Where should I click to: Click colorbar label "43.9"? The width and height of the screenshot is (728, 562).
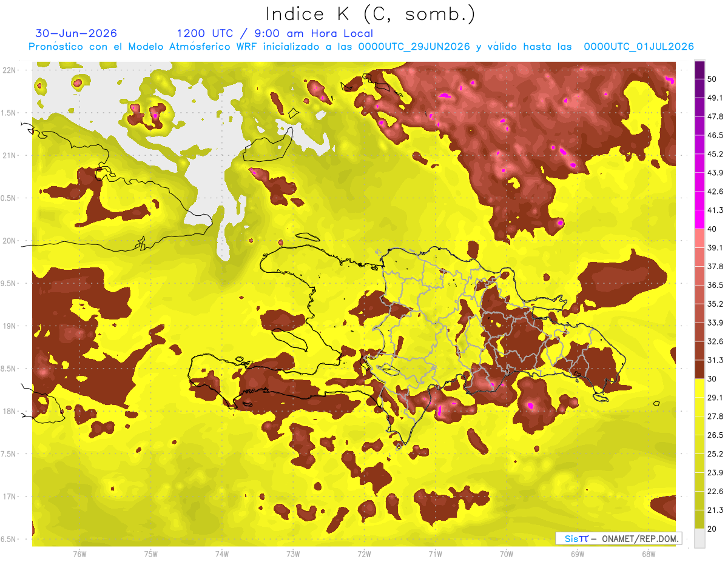[716, 173]
